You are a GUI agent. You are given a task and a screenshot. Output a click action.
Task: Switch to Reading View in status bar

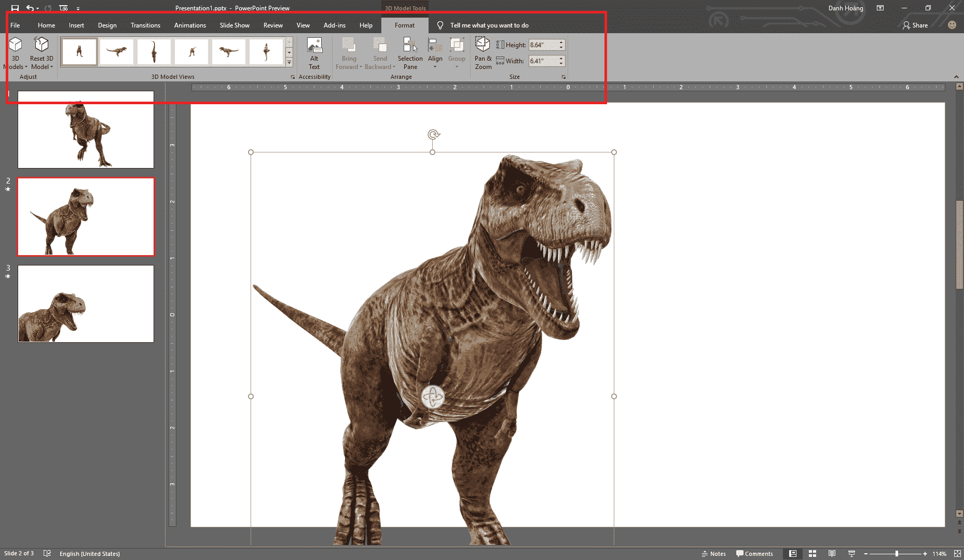point(832,554)
